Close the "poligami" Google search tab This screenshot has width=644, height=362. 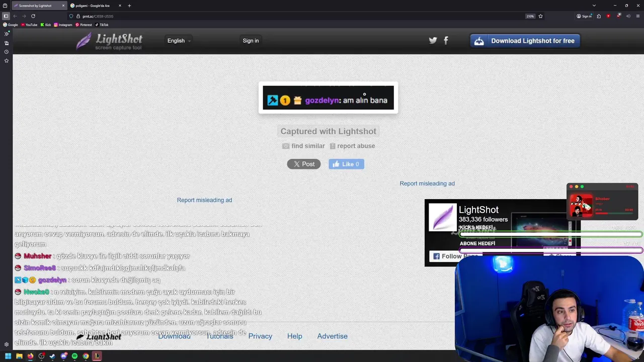click(x=120, y=6)
